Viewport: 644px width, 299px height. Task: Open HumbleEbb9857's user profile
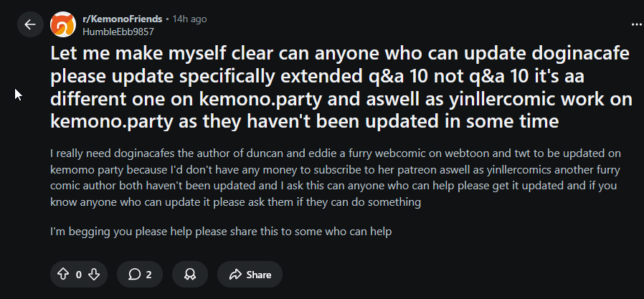point(118,31)
